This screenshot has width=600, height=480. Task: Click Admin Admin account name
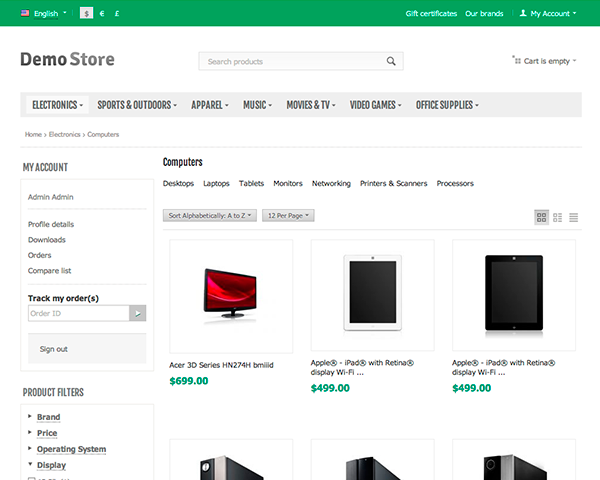coord(51,197)
